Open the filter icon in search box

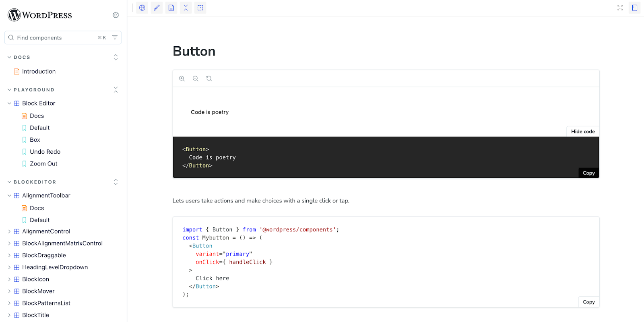pyautogui.click(x=115, y=37)
